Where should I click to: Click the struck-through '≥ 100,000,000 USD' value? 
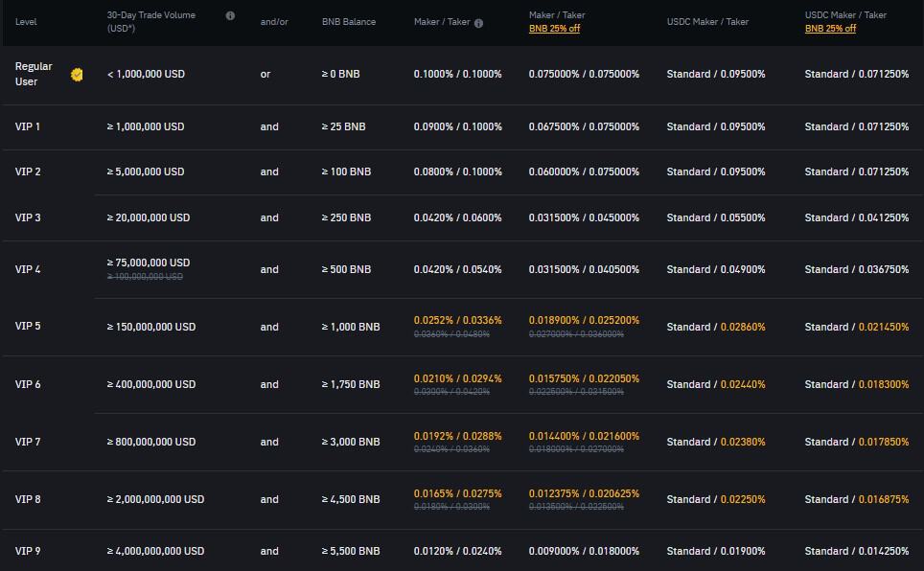(x=145, y=276)
